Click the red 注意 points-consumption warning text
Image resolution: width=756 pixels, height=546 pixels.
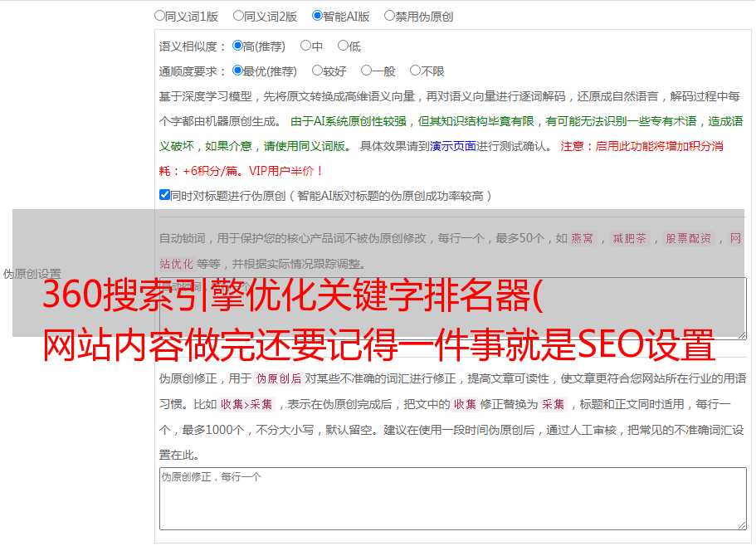coord(441,158)
